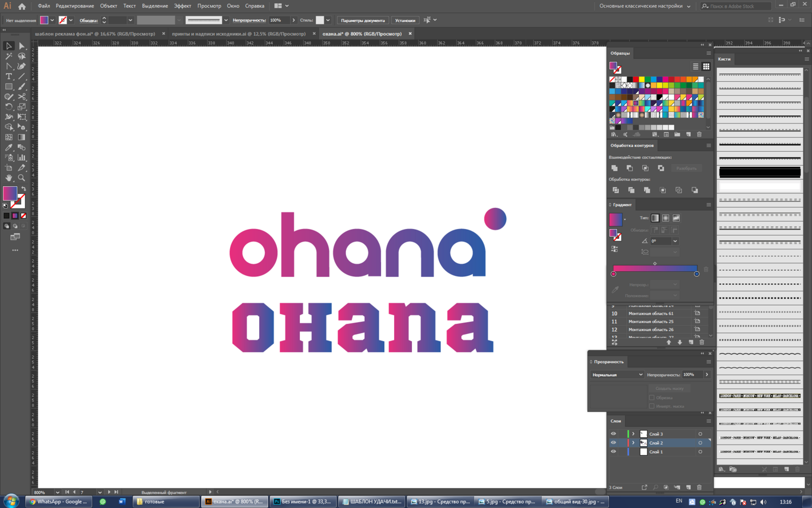
Task: Pick the Eyedropper tool in toolbar
Action: (9, 147)
